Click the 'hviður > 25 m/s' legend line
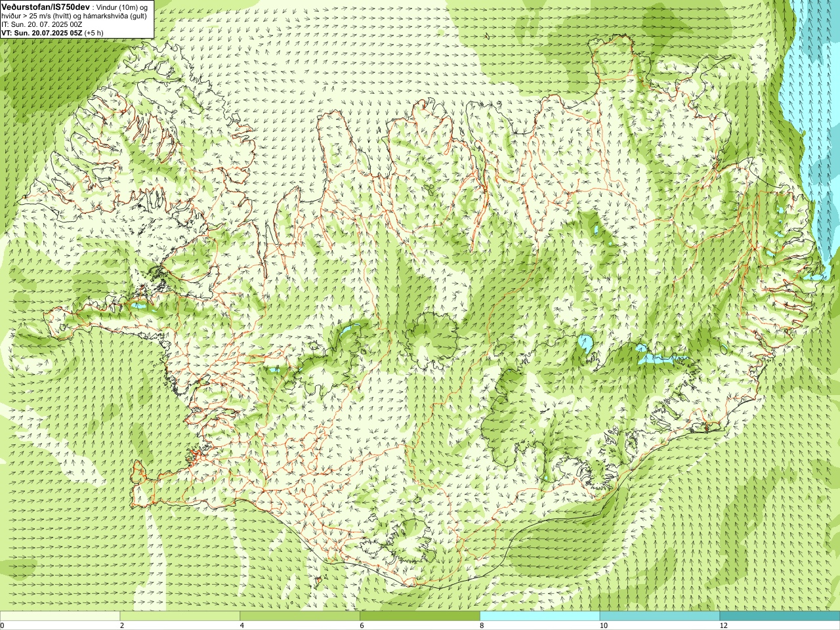This screenshot has width=840, height=630. pos(73,16)
